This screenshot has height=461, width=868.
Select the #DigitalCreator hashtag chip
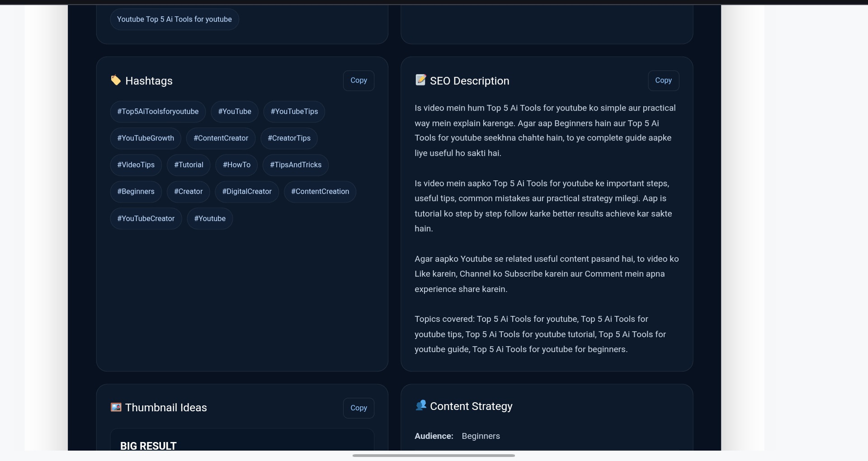[x=247, y=192]
